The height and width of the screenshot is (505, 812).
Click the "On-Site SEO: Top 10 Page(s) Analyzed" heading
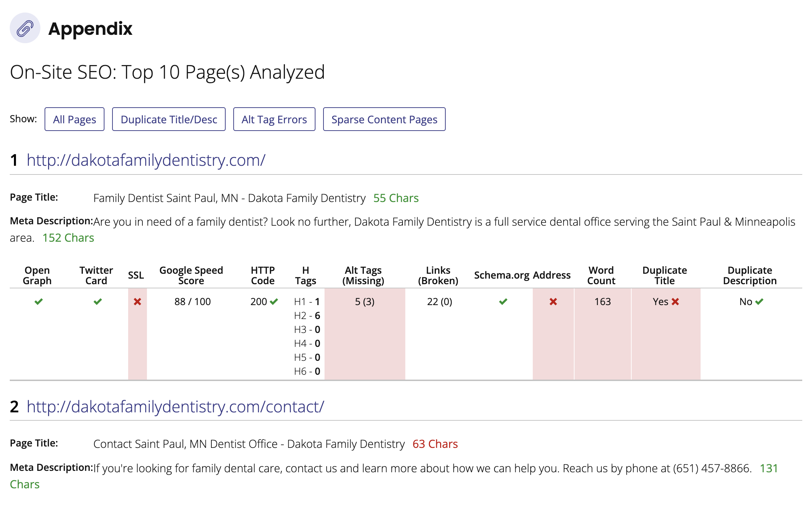(x=167, y=72)
